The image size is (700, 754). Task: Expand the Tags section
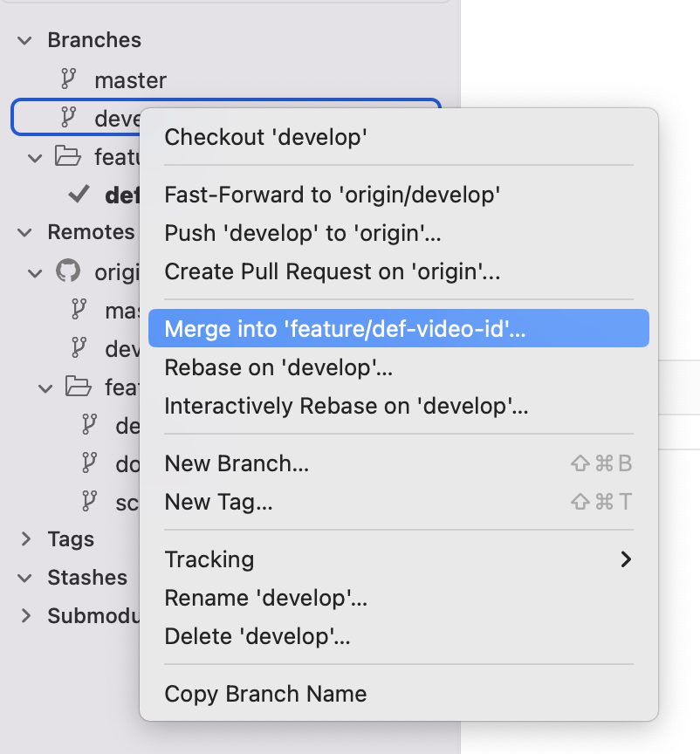(x=24, y=539)
